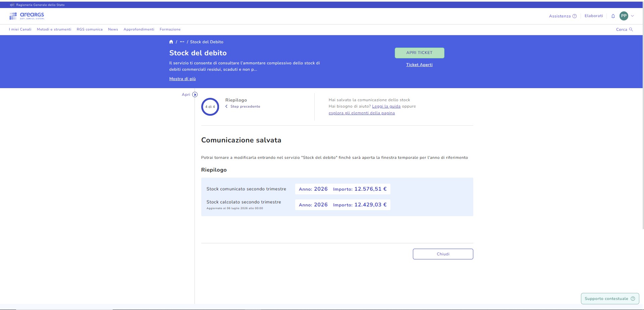Open the notifications bell
This screenshot has height=310, width=644.
pyautogui.click(x=613, y=16)
